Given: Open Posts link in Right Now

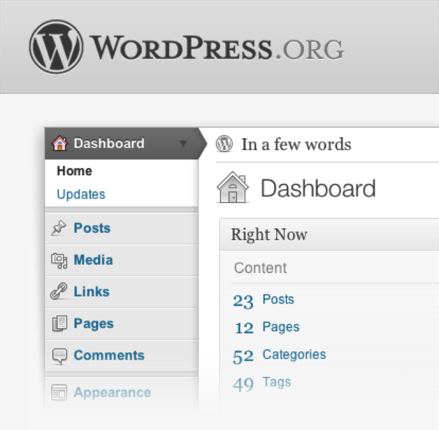Looking at the screenshot, I should click(x=278, y=299).
